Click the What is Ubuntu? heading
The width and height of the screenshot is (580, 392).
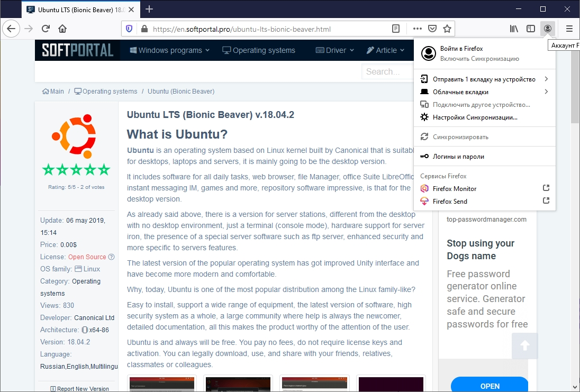click(177, 134)
